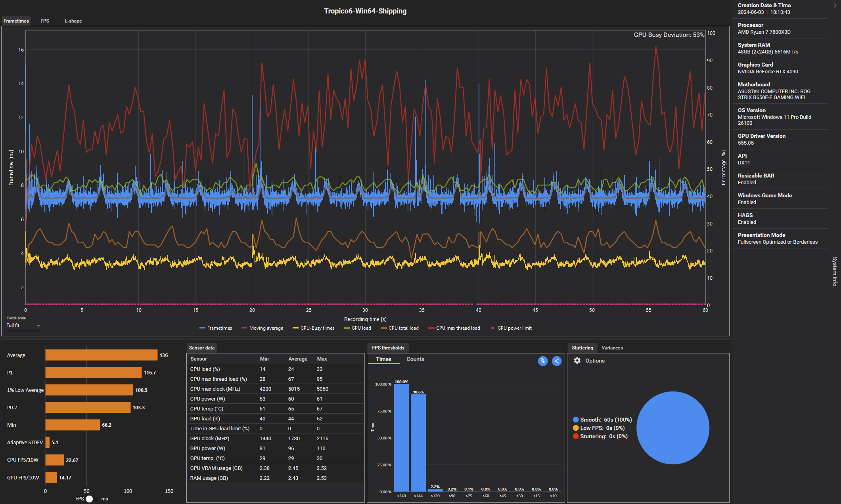Toggle GPU-Busy times legend marker
841x504 pixels.
pos(295,328)
